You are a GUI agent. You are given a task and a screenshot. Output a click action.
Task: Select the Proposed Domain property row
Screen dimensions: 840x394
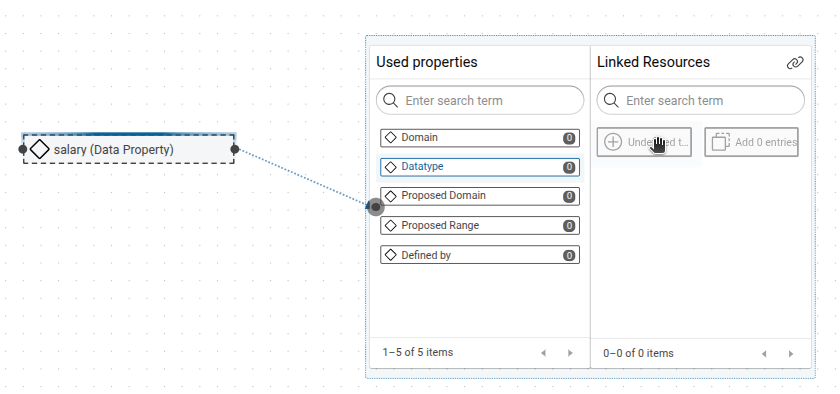coord(480,196)
